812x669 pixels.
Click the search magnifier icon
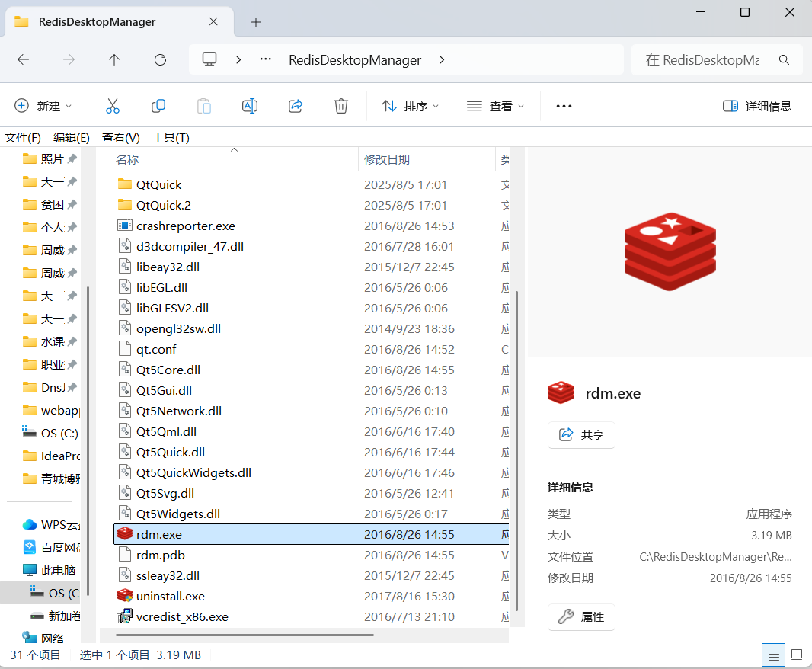tap(784, 60)
